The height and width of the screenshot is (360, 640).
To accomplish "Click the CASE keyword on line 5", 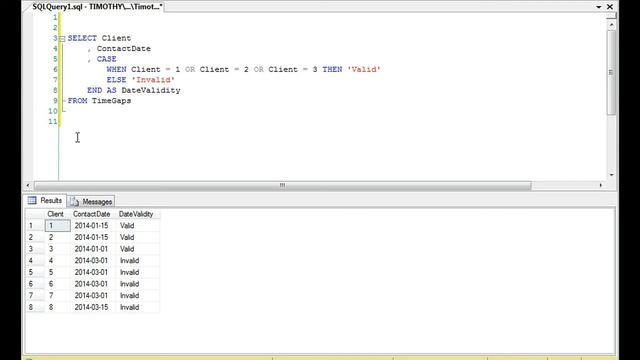I will tap(107, 59).
